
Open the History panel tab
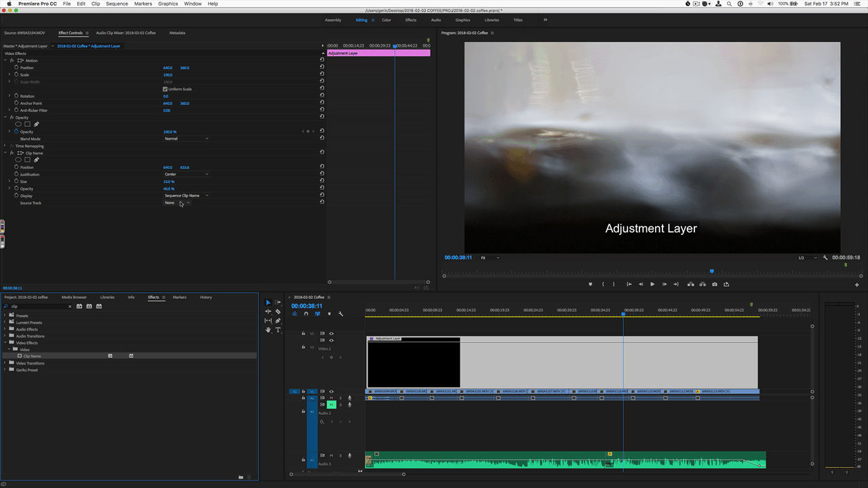(205, 297)
